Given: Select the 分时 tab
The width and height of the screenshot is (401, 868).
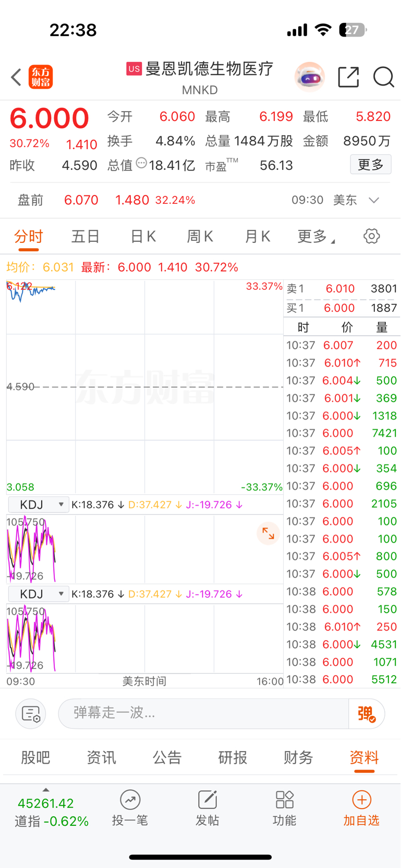Looking at the screenshot, I should coord(29,237).
